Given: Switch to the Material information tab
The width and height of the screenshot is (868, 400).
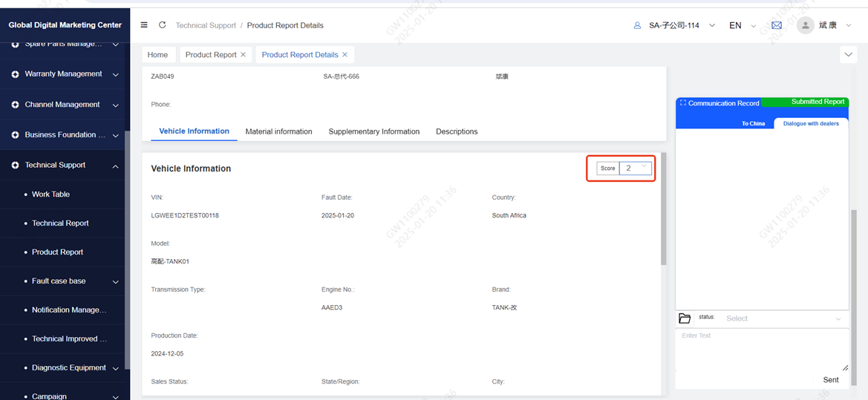Looking at the screenshot, I should pyautogui.click(x=278, y=131).
